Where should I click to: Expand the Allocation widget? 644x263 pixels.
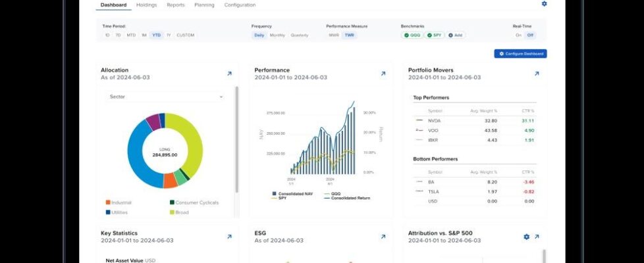click(229, 74)
